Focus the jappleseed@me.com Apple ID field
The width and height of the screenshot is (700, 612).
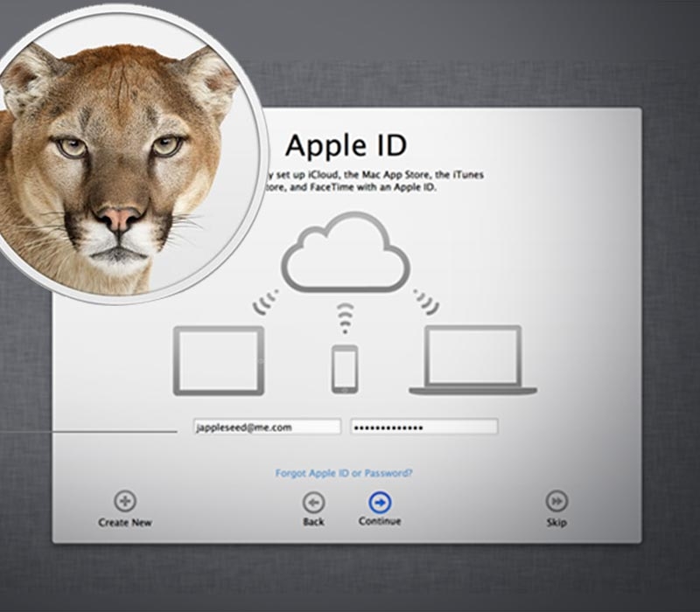pos(267,427)
